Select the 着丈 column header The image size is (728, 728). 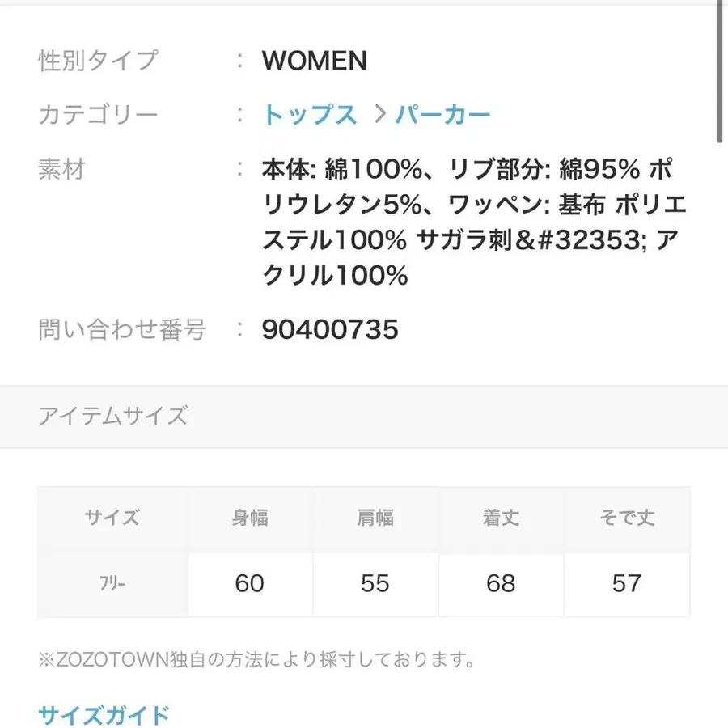click(501, 518)
